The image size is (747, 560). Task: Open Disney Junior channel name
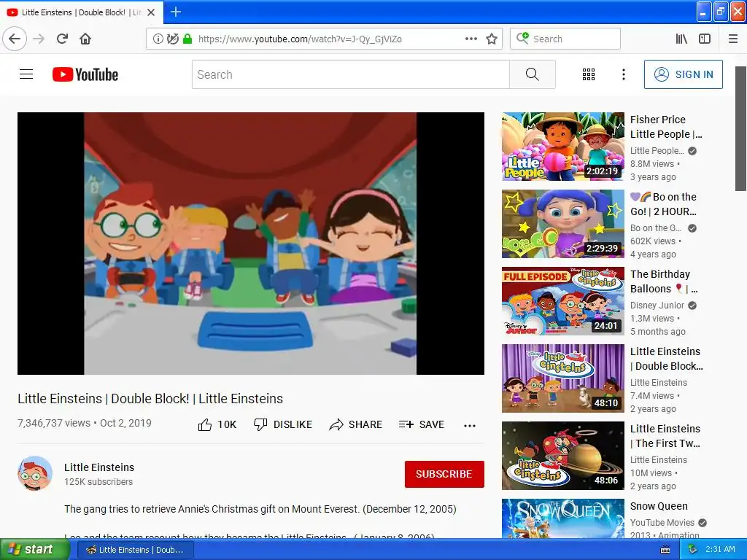657,306
